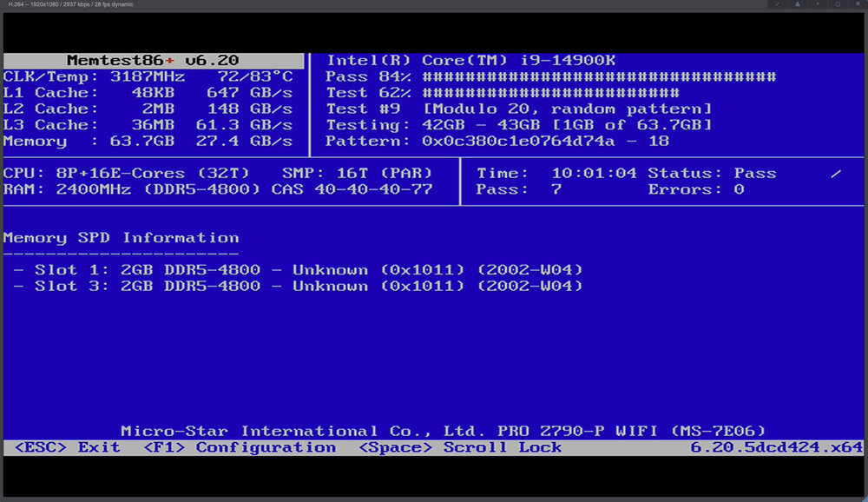
Task: Click the Slot 3 2GB DDR5-4800 row
Action: point(299,286)
